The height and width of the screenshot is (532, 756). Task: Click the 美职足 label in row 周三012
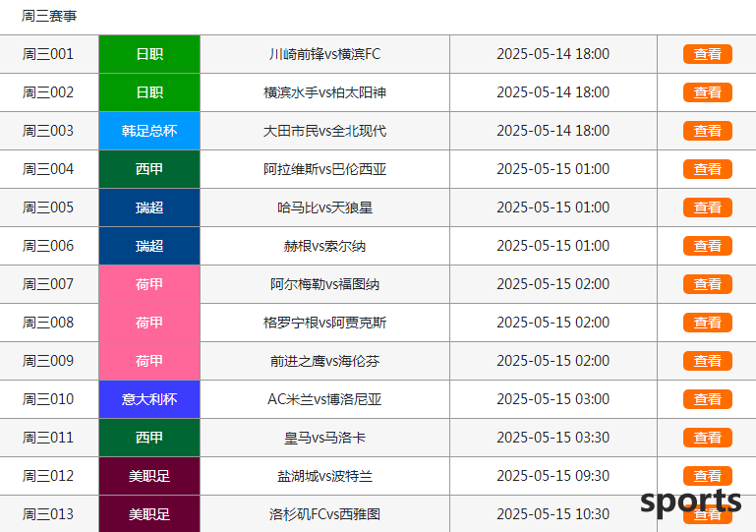[x=149, y=476]
